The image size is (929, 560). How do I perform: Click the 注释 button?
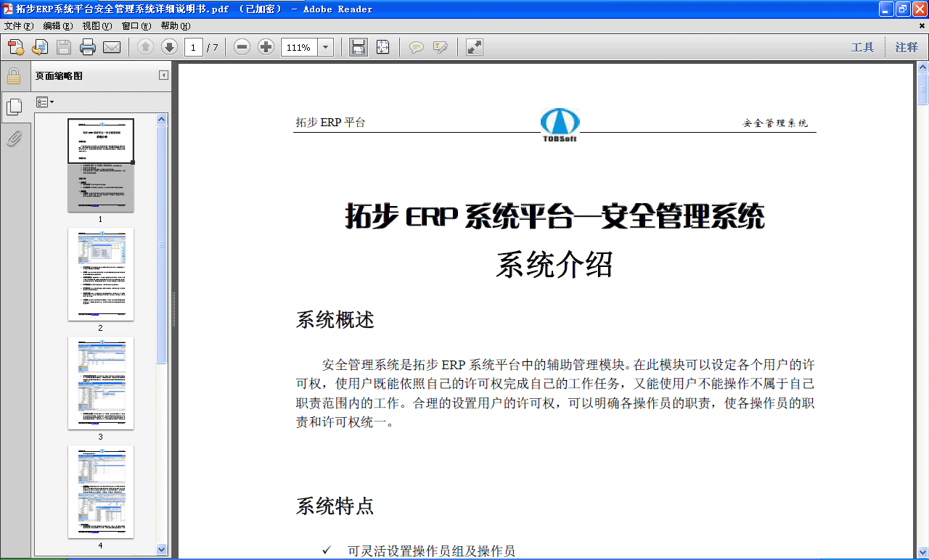(x=906, y=46)
